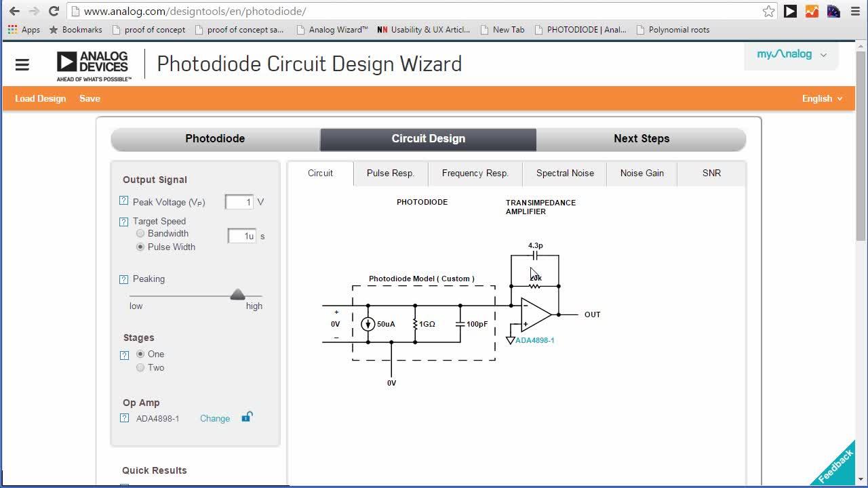The image size is (868, 488).
Task: Open the PHOTODIODE | Anal... bookmark
Action: click(x=580, y=30)
